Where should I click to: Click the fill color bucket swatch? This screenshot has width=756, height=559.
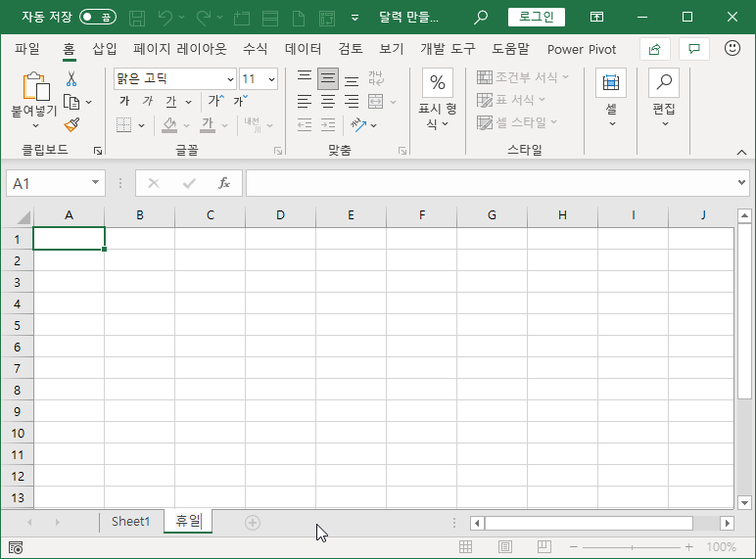[x=169, y=124]
